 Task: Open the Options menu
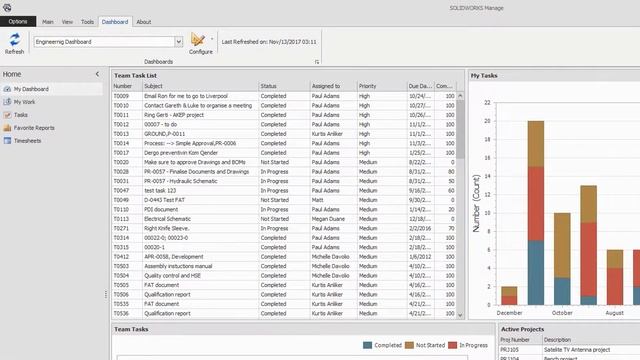tap(18, 22)
